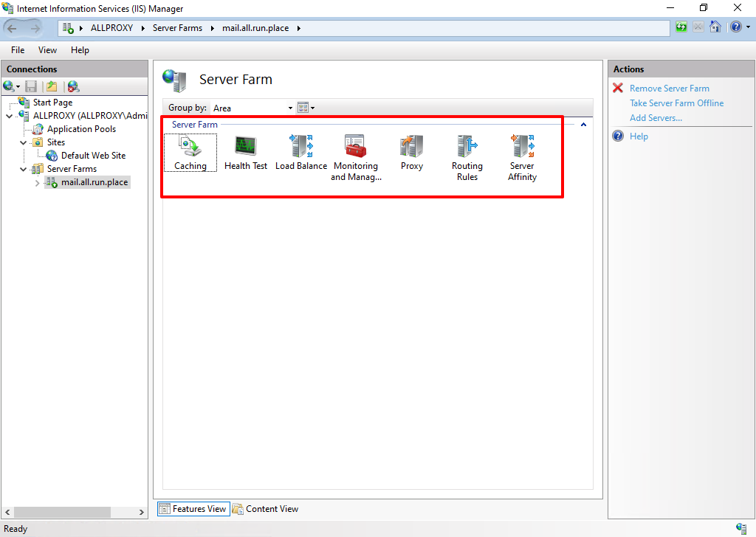Click the Stop toolbar icon
The height and width of the screenshot is (537, 756).
(x=698, y=27)
